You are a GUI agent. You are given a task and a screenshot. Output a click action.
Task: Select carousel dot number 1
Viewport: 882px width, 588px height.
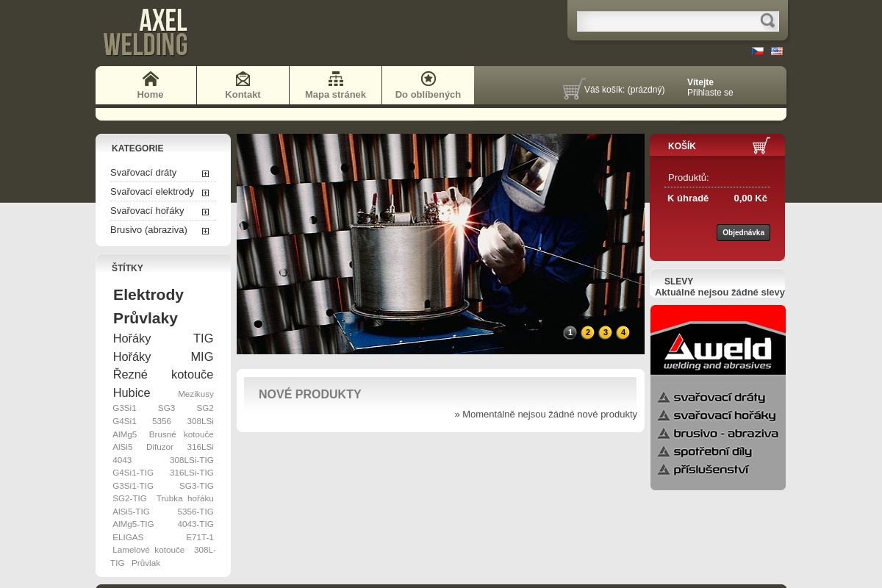pyautogui.click(x=570, y=332)
